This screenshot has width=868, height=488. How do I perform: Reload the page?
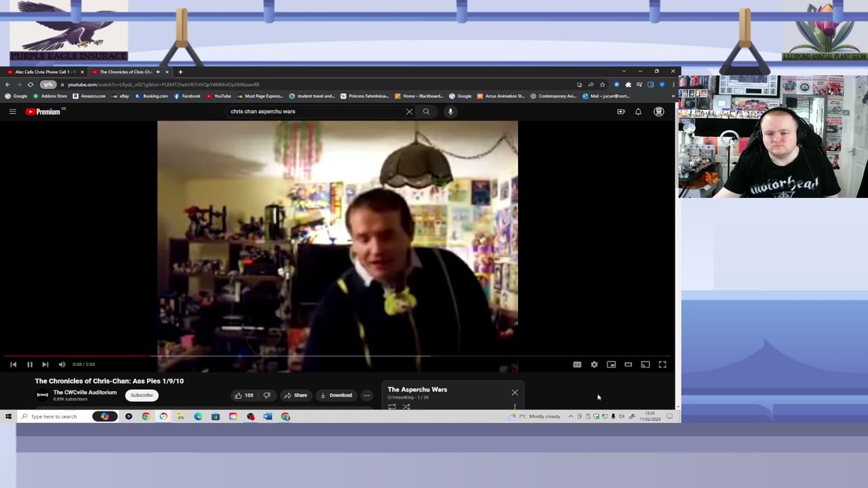(31, 85)
